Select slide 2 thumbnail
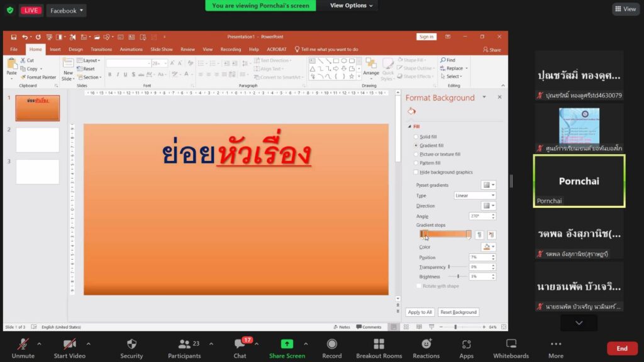 (37, 140)
